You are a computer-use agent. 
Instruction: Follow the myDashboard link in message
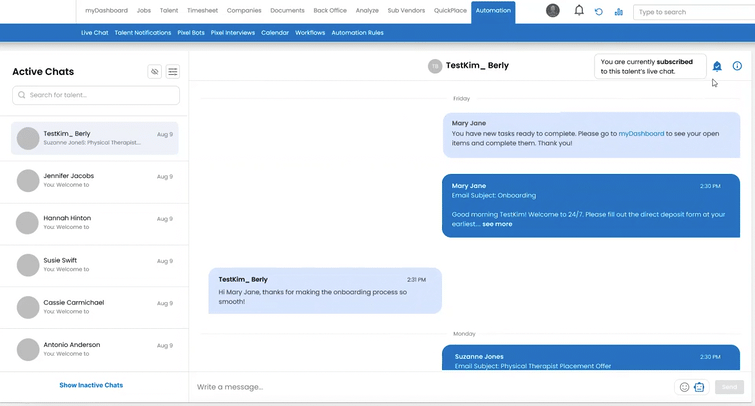(641, 133)
